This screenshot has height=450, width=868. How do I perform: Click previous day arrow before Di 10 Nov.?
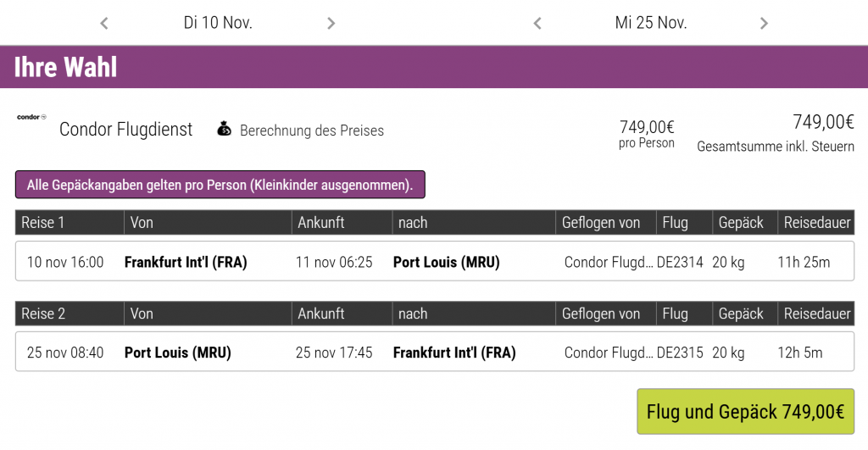(x=104, y=24)
